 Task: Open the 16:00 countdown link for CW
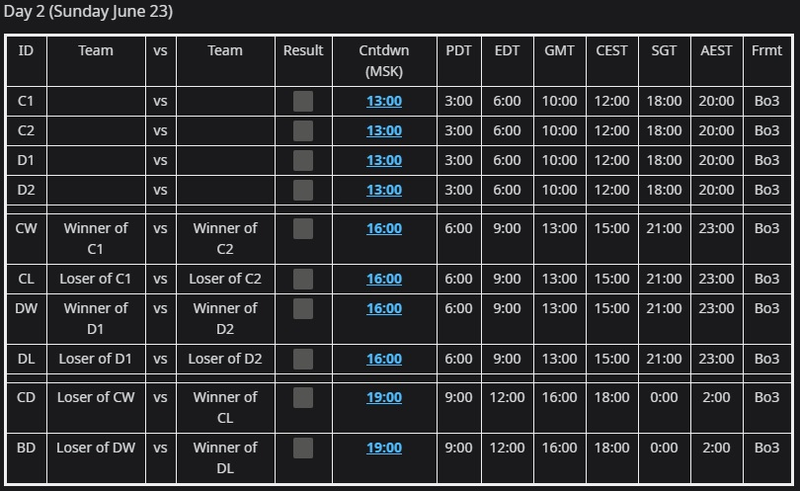(x=384, y=228)
